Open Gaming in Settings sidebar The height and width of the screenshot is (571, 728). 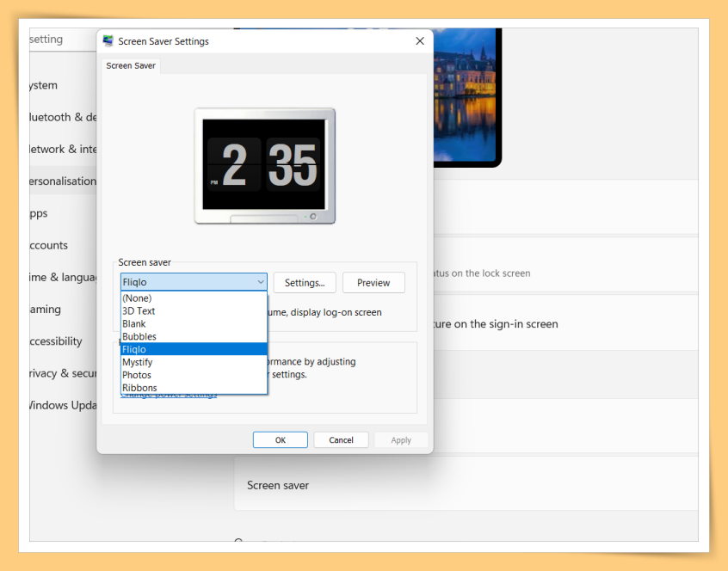click(x=63, y=310)
